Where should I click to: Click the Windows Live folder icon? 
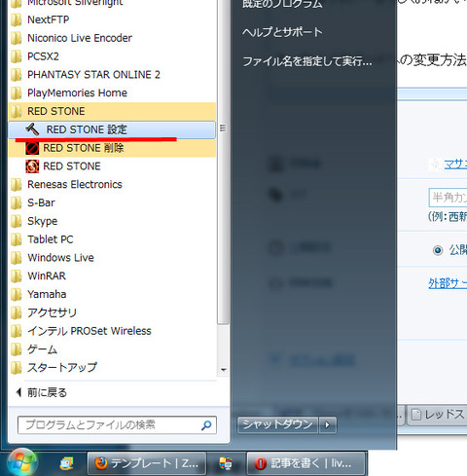pyautogui.click(x=16, y=258)
